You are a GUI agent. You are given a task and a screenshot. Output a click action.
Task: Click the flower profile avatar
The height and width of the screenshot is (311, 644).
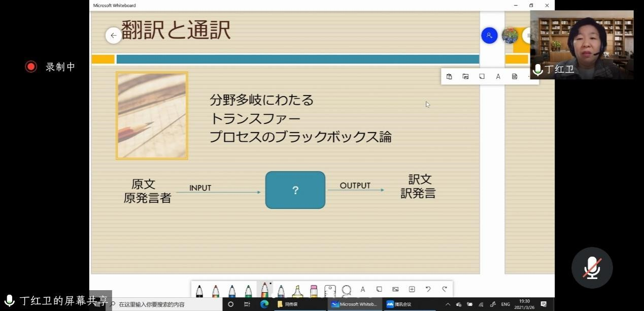coord(510,36)
